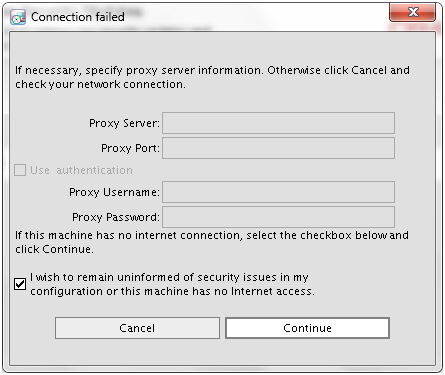Activate the Proxy Password field

278,217
